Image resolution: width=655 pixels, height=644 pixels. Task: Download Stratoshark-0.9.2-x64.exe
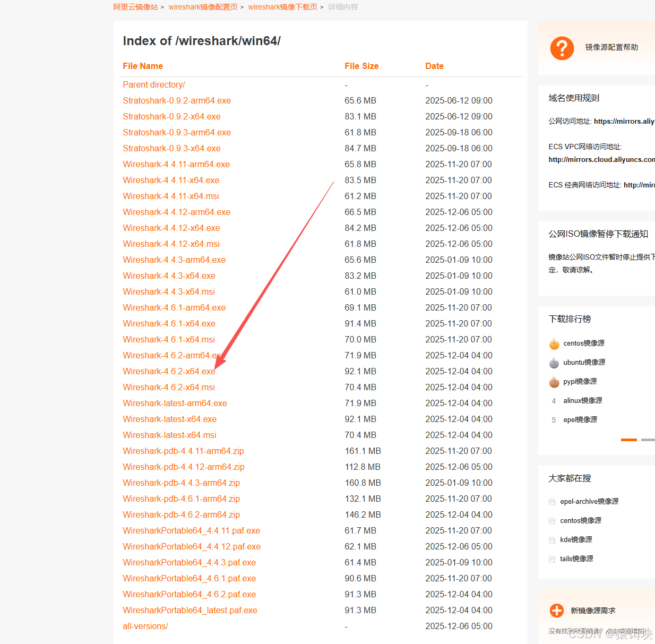click(x=171, y=116)
